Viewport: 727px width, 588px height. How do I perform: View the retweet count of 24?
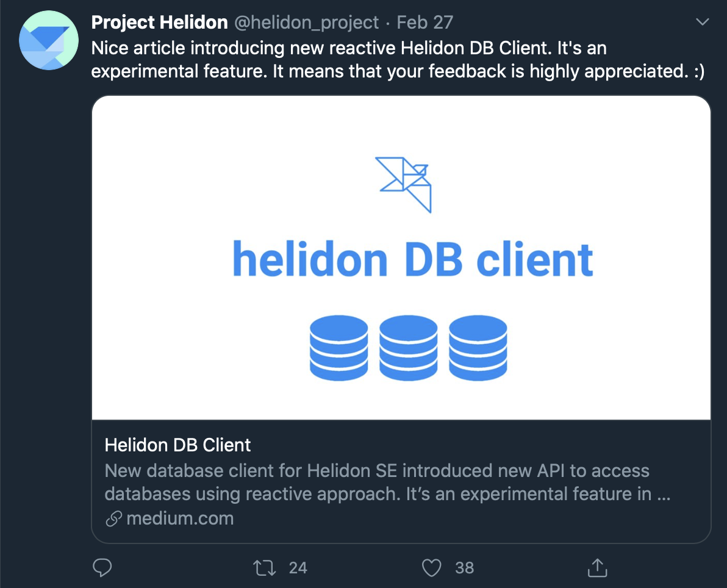pyautogui.click(x=298, y=568)
